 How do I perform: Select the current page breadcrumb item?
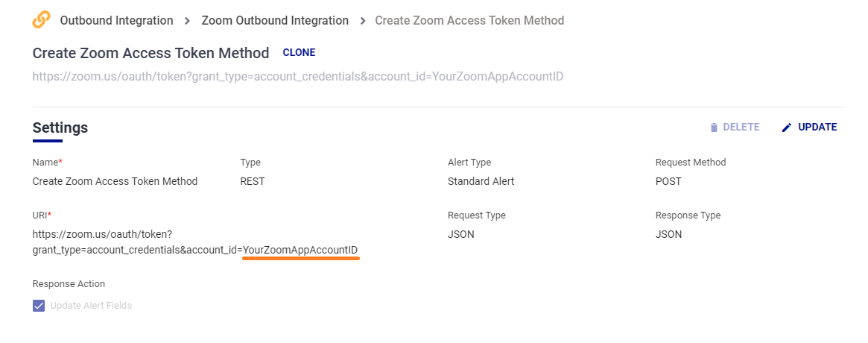tap(469, 21)
